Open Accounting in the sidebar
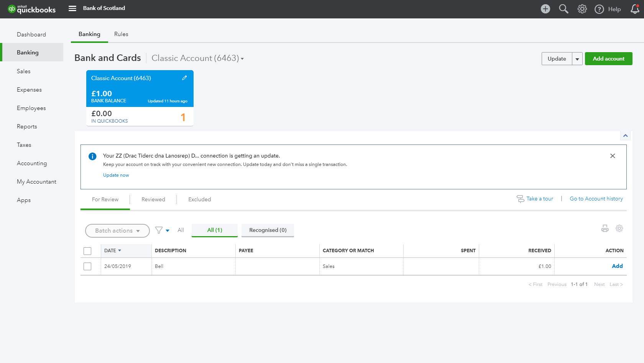 pyautogui.click(x=32, y=163)
